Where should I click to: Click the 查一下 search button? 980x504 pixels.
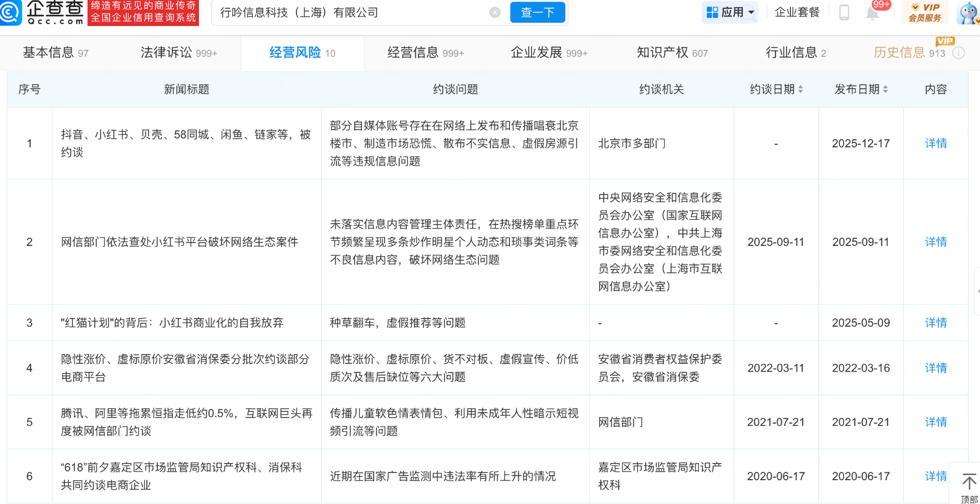pos(538,12)
